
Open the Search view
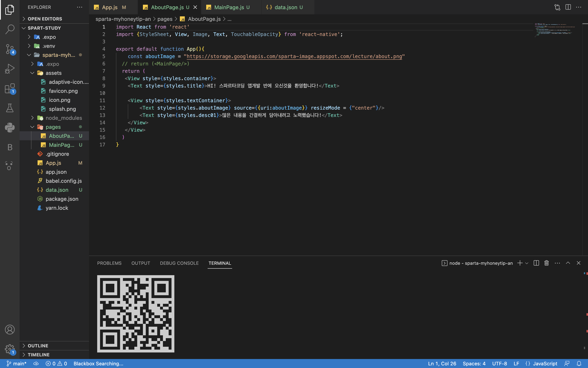pyautogui.click(x=10, y=29)
